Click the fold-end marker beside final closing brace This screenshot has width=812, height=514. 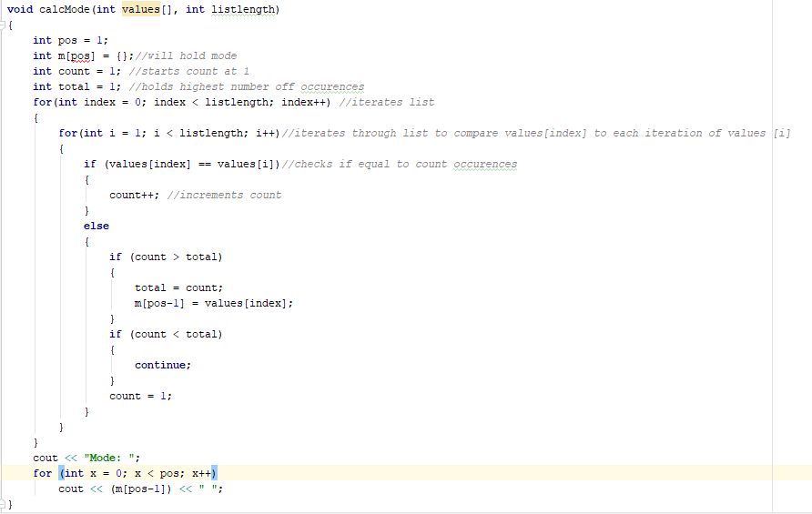pyautogui.click(x=2, y=503)
